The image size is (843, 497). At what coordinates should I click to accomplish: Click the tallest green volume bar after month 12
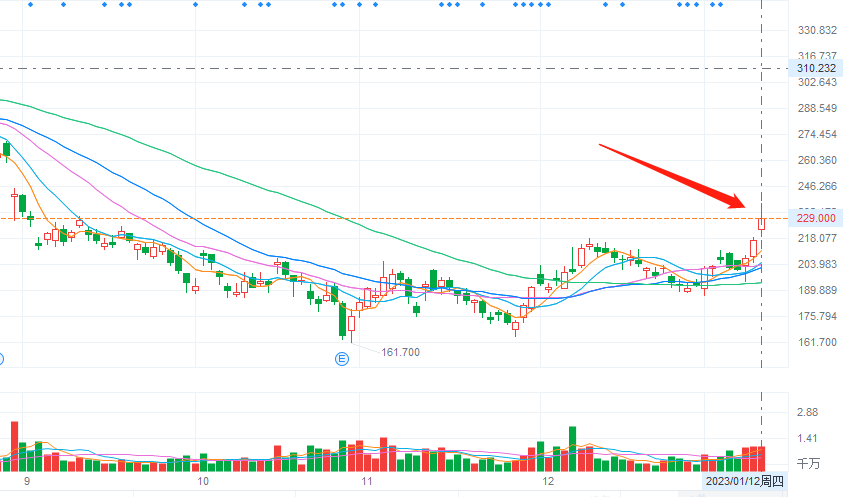(573, 449)
